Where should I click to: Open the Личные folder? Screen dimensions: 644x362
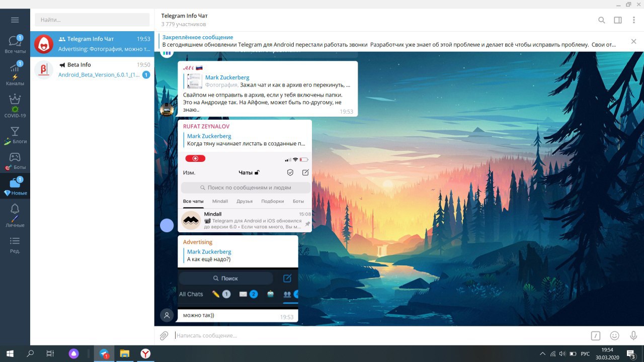click(x=15, y=215)
